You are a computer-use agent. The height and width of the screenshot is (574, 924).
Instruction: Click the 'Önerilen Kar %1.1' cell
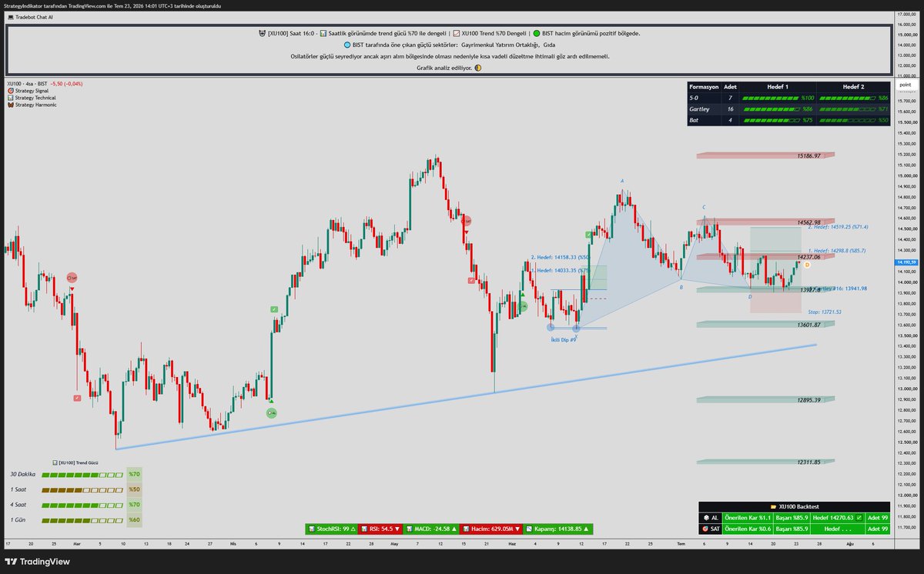pos(747,518)
